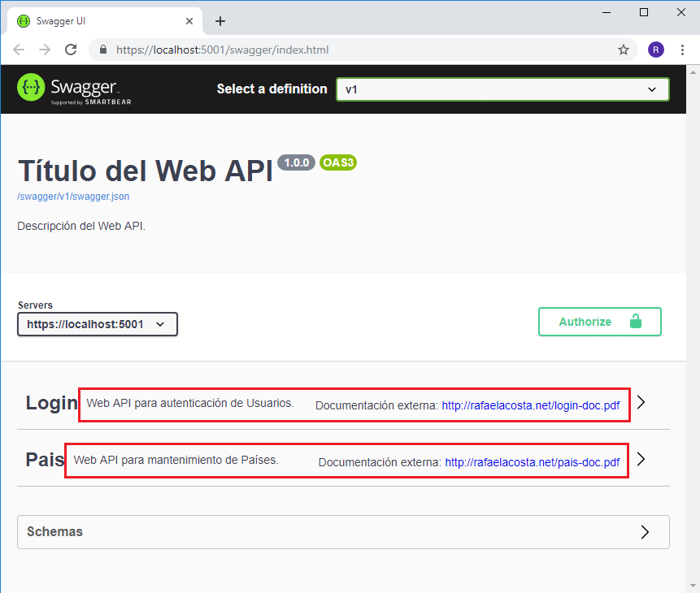
Task: Click the address bar URL
Action: [x=222, y=50]
